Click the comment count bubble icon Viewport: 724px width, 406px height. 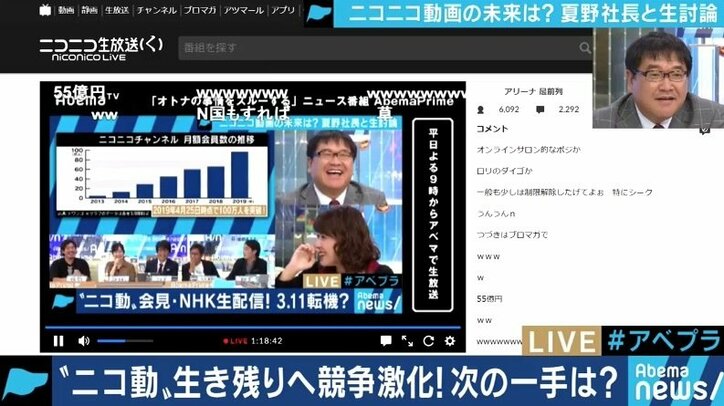coord(540,109)
